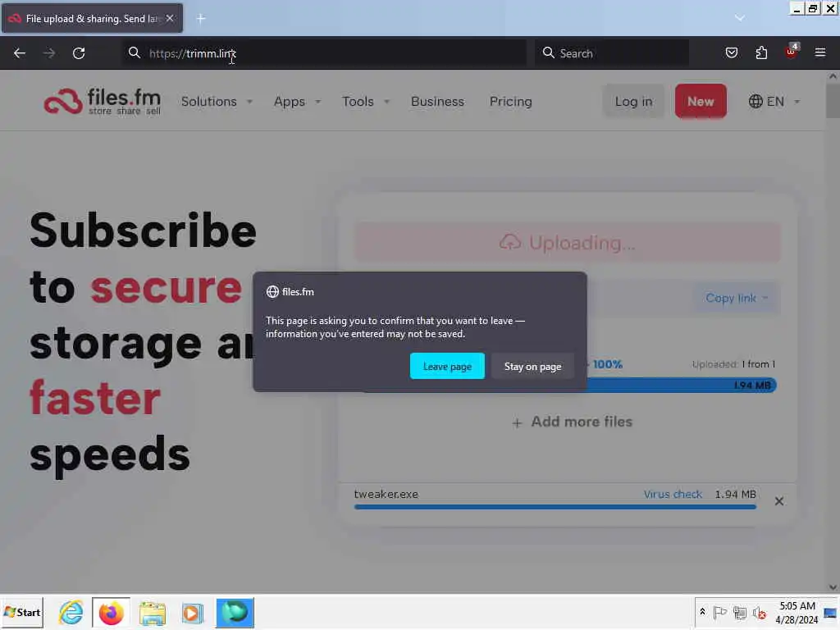Click the files.fm logo
This screenshot has height=630, width=840.
103,102
